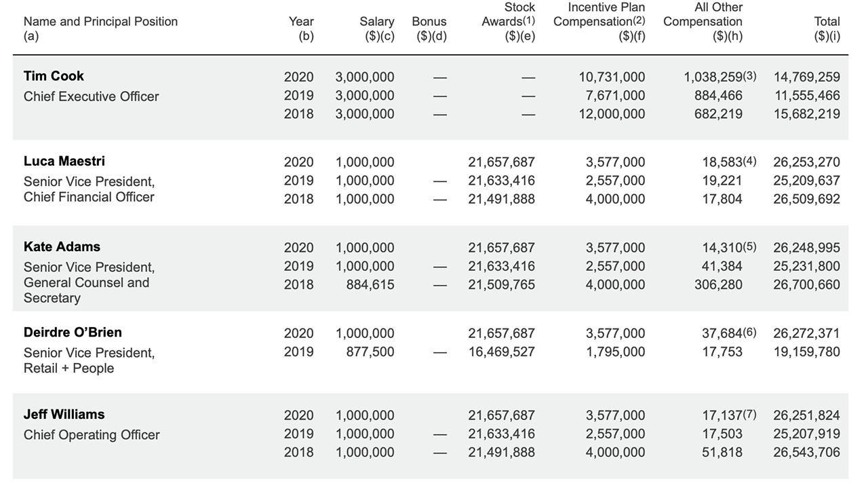Click the Year column header
This screenshot has height=486, width=868.
pos(301,29)
